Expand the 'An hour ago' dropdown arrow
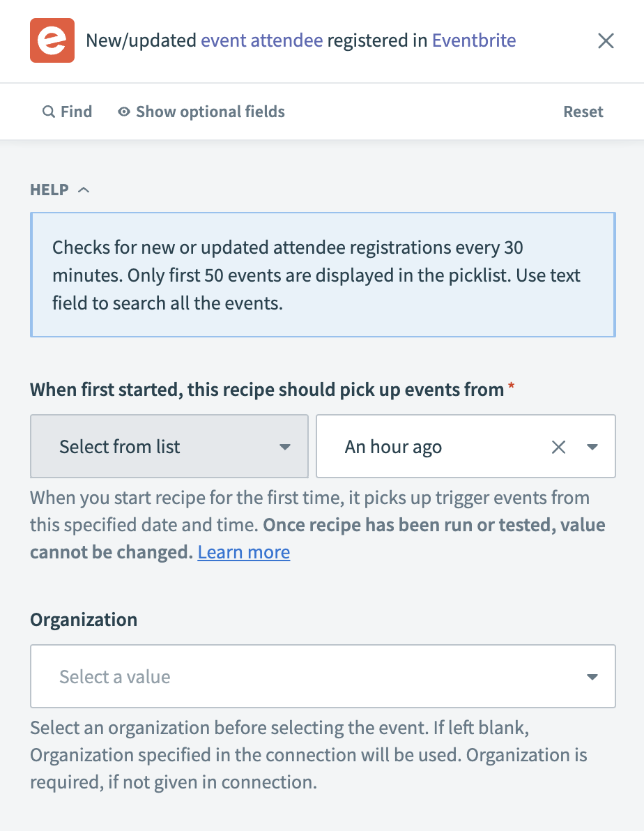Screen dimensions: 644x831 (x=592, y=447)
